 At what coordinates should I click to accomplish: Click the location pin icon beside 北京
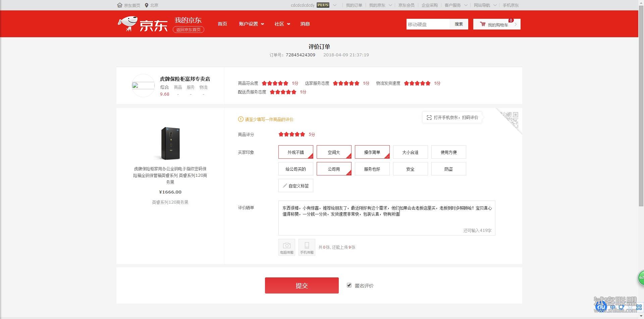coord(147,5)
